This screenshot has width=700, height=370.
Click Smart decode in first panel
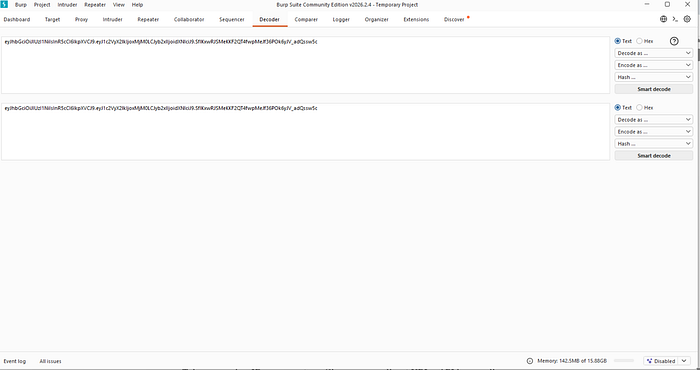click(x=654, y=89)
